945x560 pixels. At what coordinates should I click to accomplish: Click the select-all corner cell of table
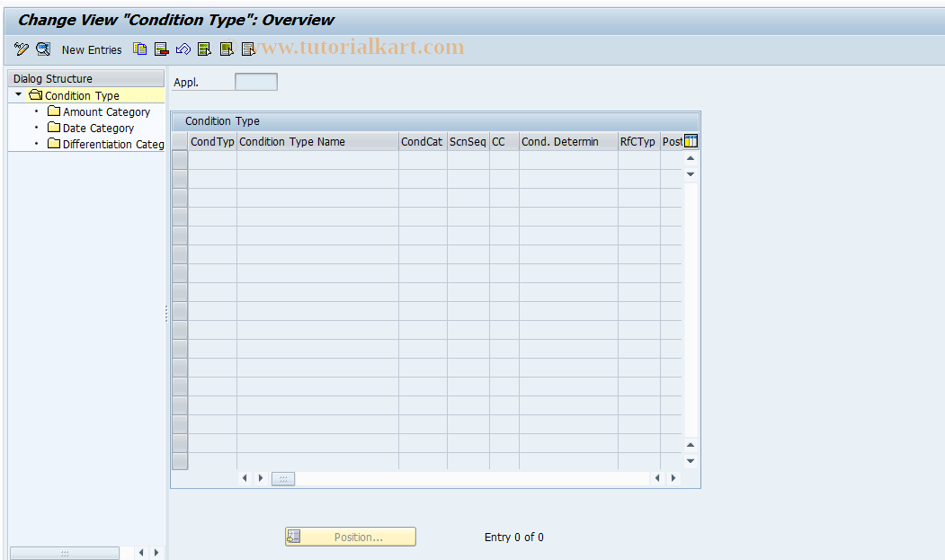pyautogui.click(x=180, y=142)
